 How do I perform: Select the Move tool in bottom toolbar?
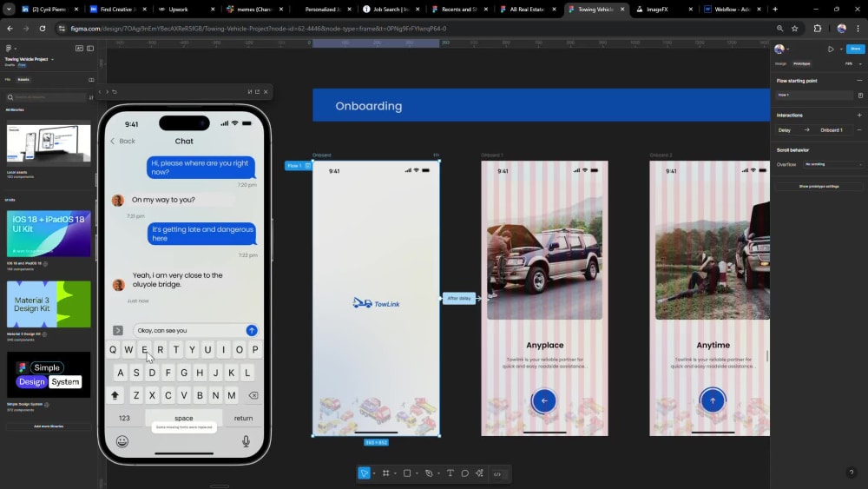pyautogui.click(x=364, y=473)
